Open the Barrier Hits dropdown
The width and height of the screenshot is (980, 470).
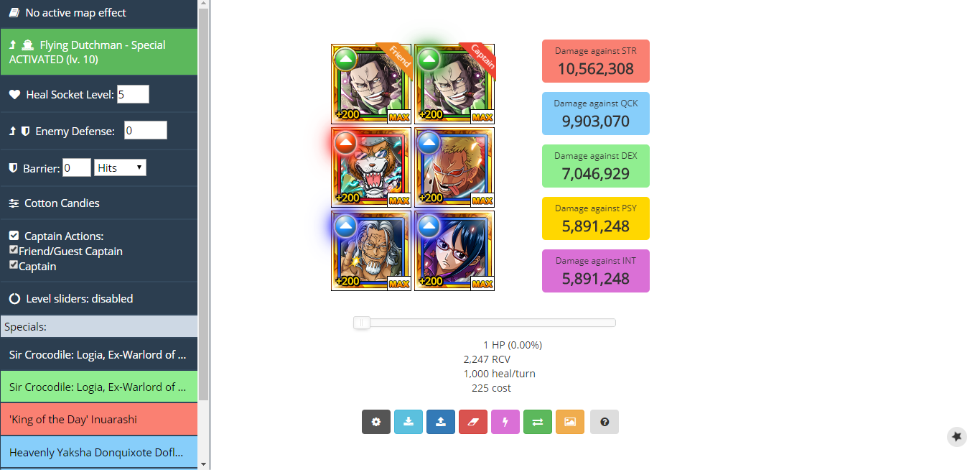click(120, 167)
